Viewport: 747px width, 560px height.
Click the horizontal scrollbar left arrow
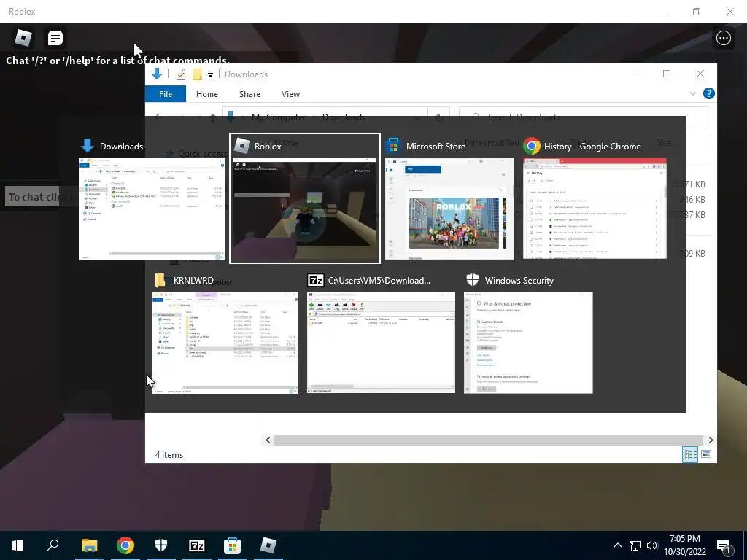[268, 440]
